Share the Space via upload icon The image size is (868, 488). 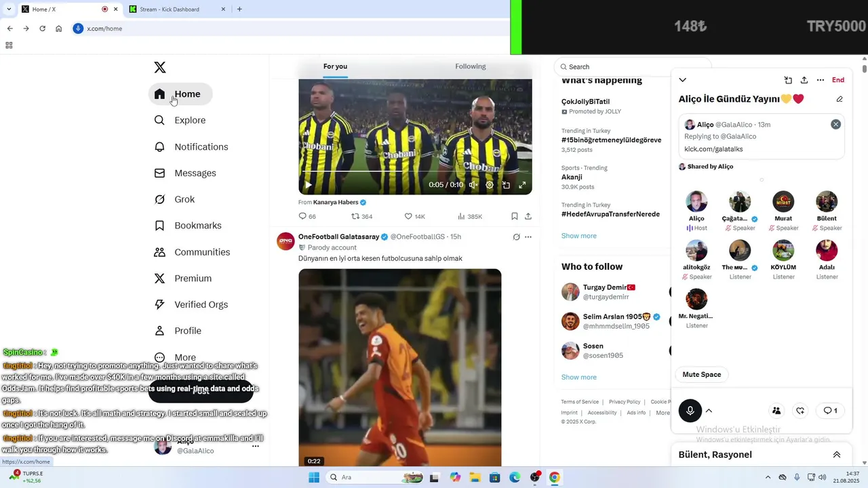pos(804,80)
